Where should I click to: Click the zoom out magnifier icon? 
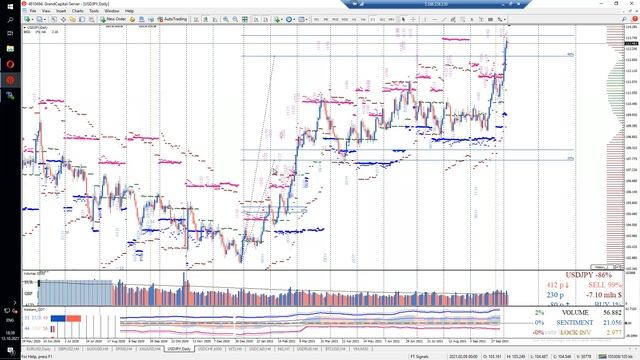(x=235, y=19)
